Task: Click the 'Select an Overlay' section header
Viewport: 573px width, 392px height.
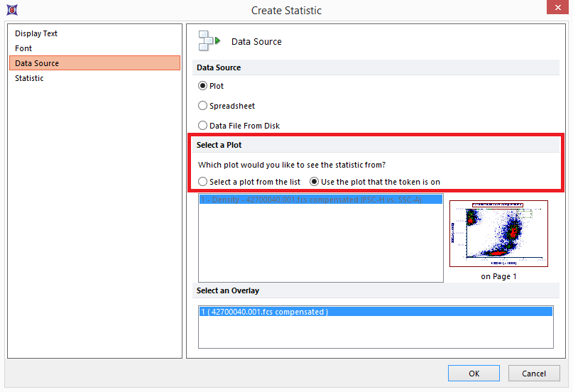Action: [228, 290]
